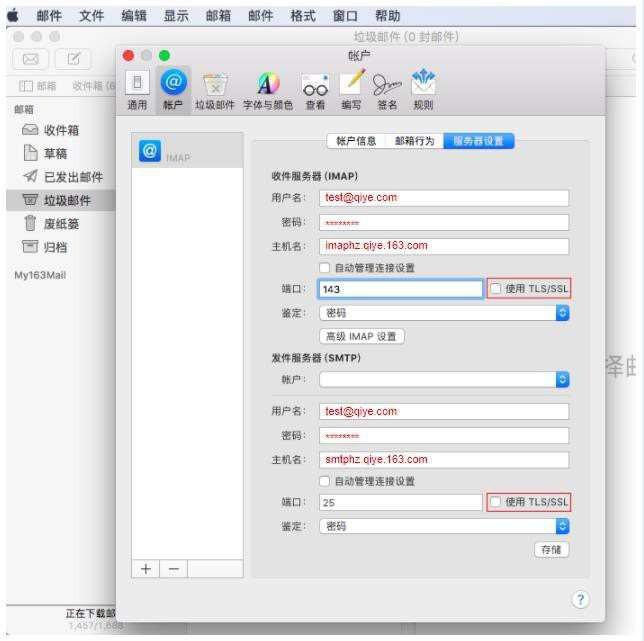The image size is (644, 641).
Task: Select My163Mail section in sidebar
Action: coord(40,275)
